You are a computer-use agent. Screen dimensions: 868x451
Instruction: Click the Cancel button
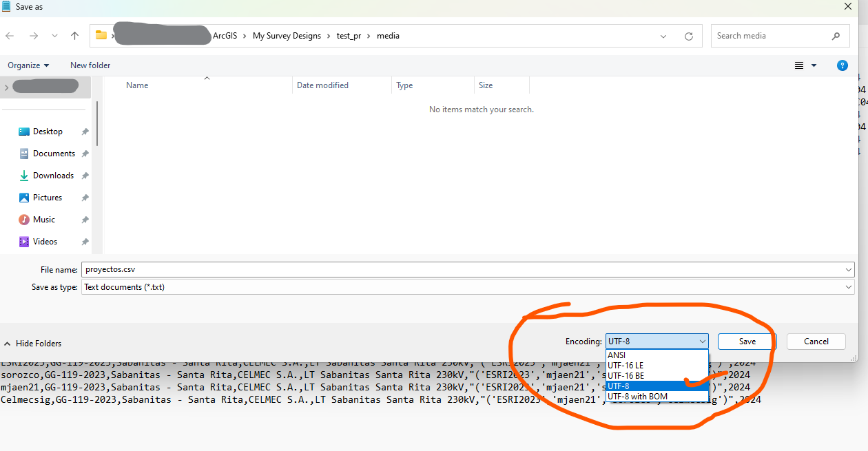(816, 341)
